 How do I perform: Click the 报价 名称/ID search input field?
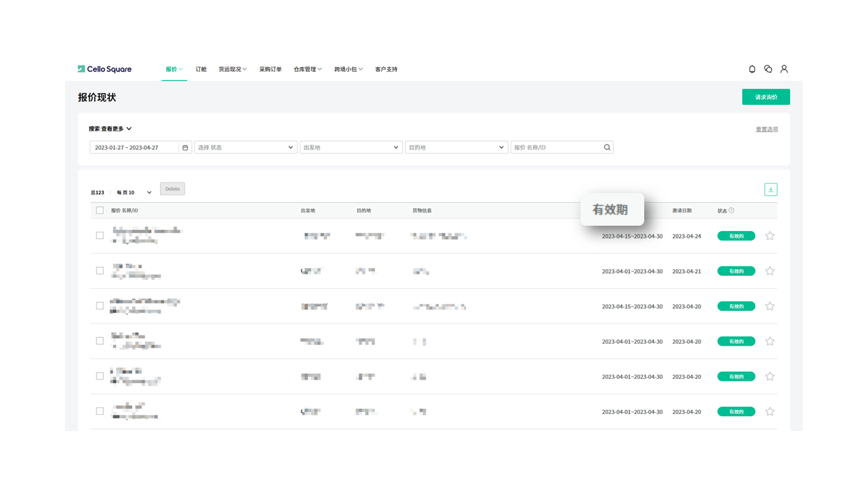pyautogui.click(x=556, y=148)
